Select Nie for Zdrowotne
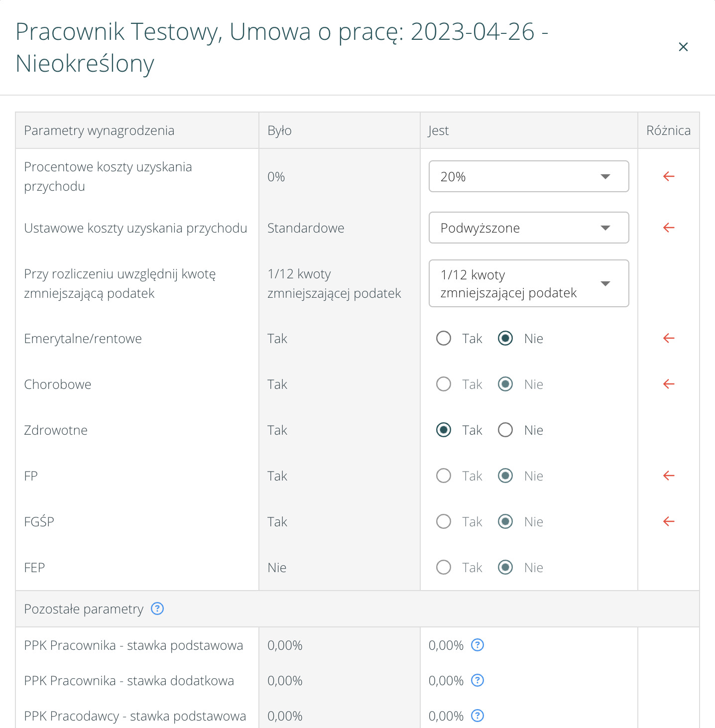Viewport: 715px width, 728px height. pos(505,430)
